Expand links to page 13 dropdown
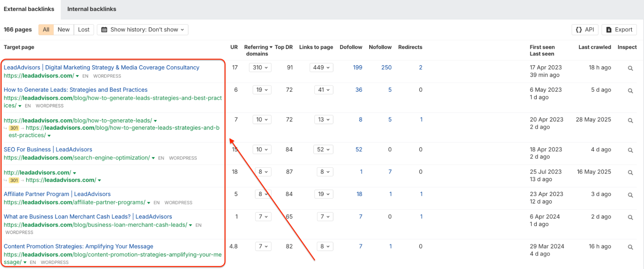 point(324,119)
